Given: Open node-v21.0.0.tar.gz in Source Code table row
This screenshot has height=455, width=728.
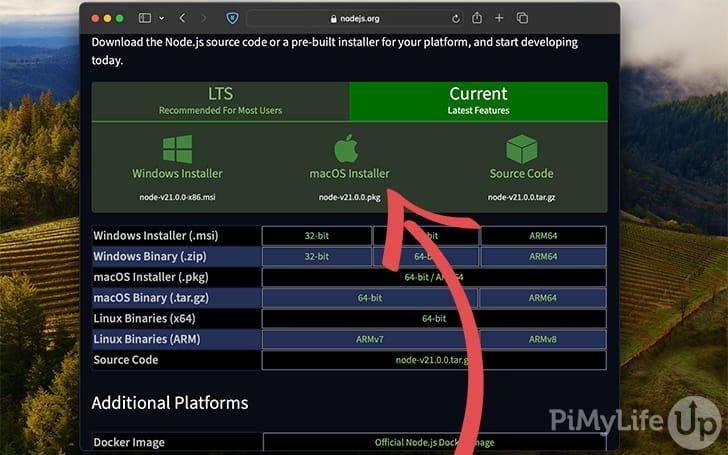Looking at the screenshot, I should pos(434,360).
